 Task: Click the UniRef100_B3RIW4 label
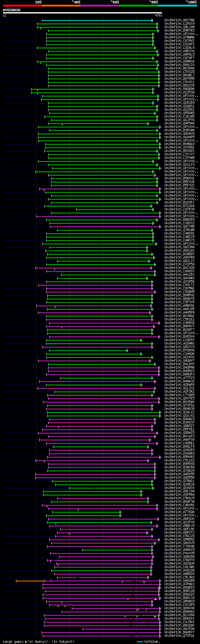[x=179, y=130]
